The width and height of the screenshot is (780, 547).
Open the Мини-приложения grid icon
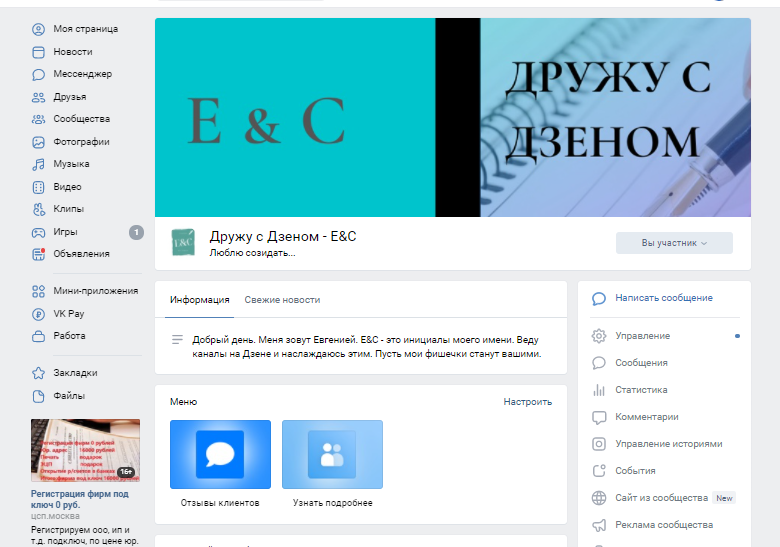tap(38, 291)
